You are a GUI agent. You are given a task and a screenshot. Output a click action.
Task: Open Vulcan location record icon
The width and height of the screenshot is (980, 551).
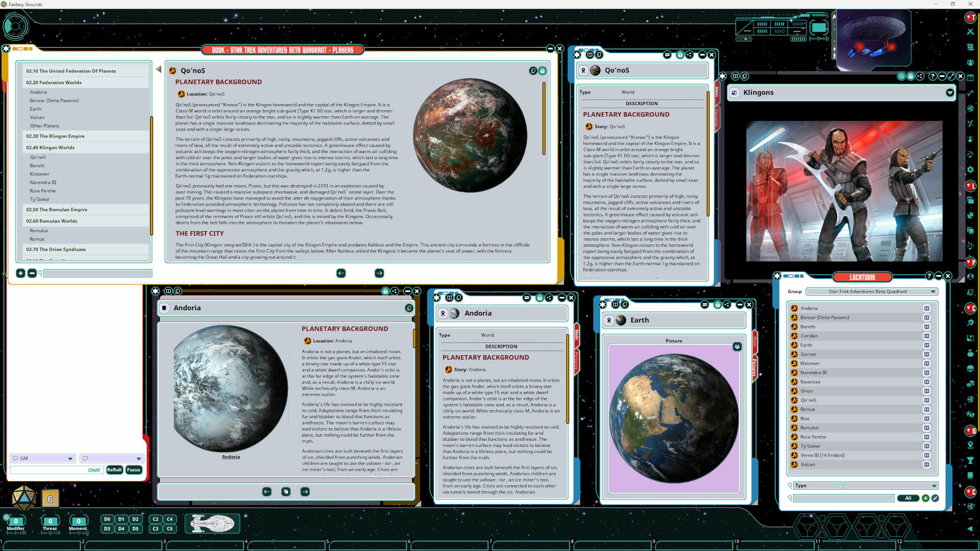[x=794, y=465]
